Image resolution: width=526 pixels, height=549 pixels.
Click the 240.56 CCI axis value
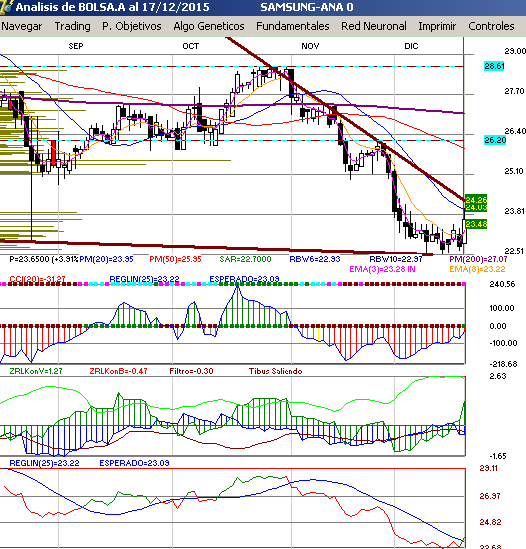502,284
